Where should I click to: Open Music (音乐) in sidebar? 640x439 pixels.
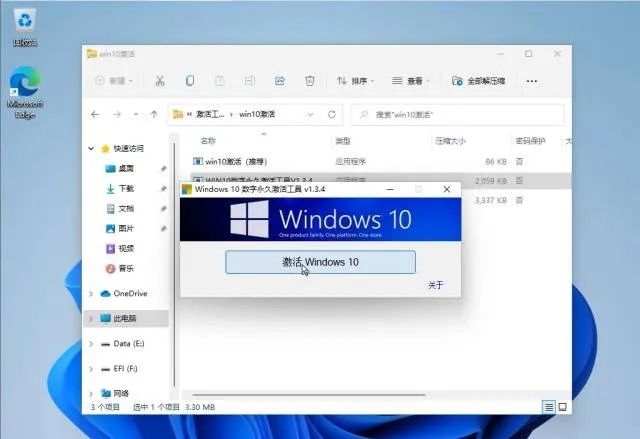pyautogui.click(x=126, y=268)
